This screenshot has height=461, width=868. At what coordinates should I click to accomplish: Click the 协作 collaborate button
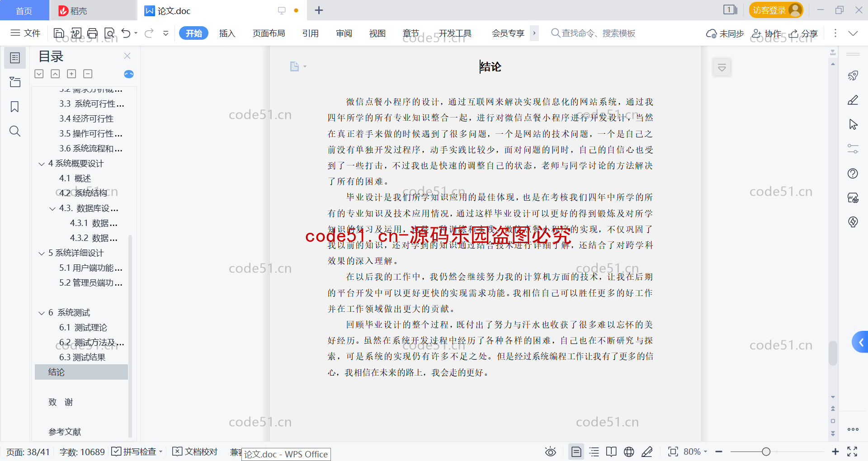pos(767,33)
